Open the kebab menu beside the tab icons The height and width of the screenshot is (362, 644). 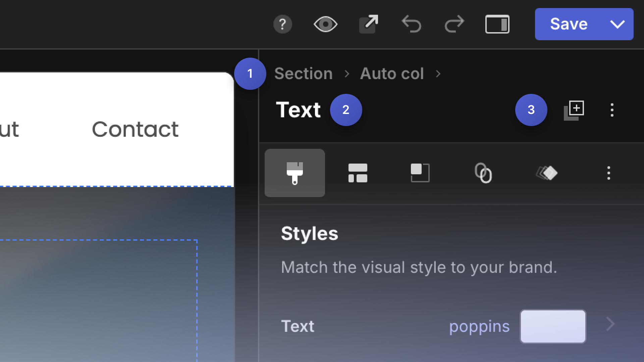click(x=608, y=173)
